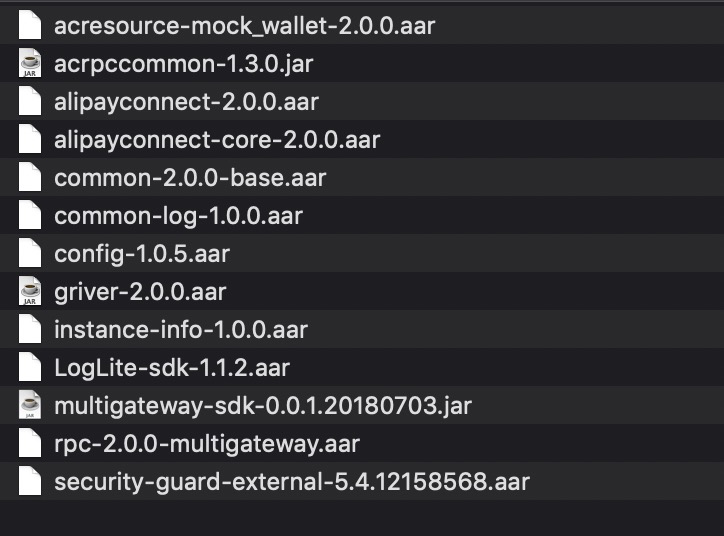Screen dimensions: 724x536
Task: Click the JAR icon of multigateway-sdk-0.0.1.20180703.jar
Action: point(30,405)
